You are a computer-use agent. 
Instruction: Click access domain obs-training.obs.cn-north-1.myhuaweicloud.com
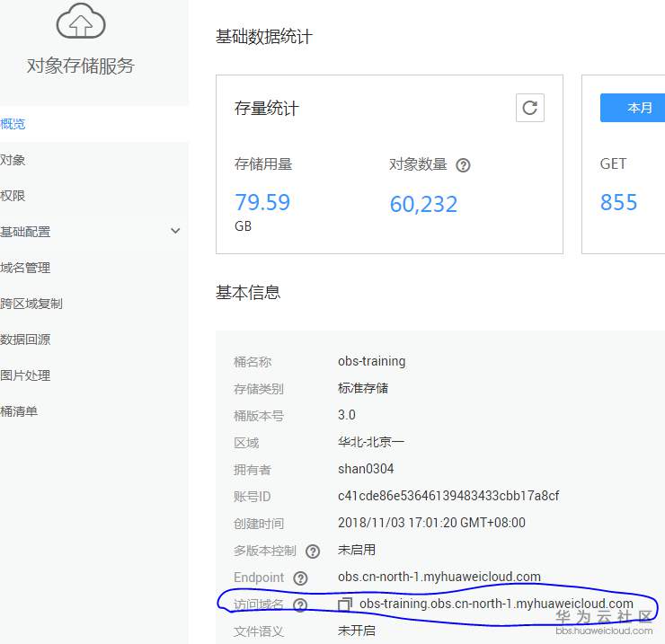pos(496,604)
